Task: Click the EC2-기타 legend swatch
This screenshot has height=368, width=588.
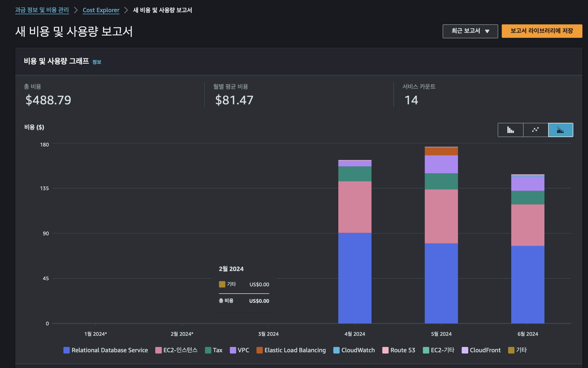Action: tap(426, 350)
